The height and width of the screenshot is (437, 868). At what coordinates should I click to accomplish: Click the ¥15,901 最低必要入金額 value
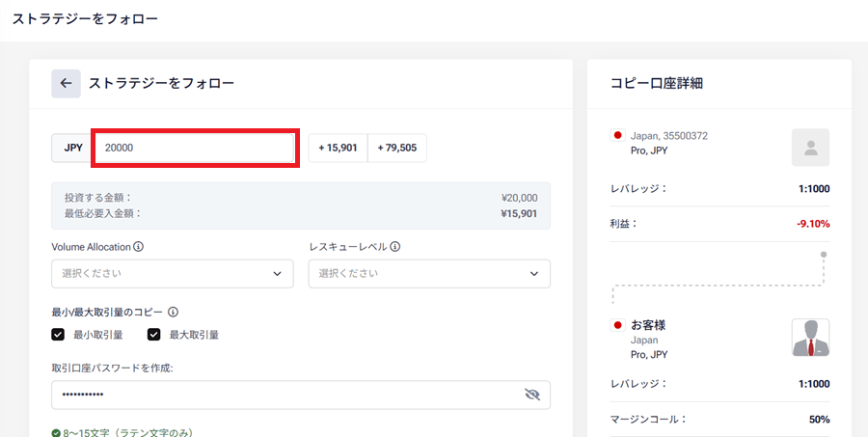pos(518,213)
